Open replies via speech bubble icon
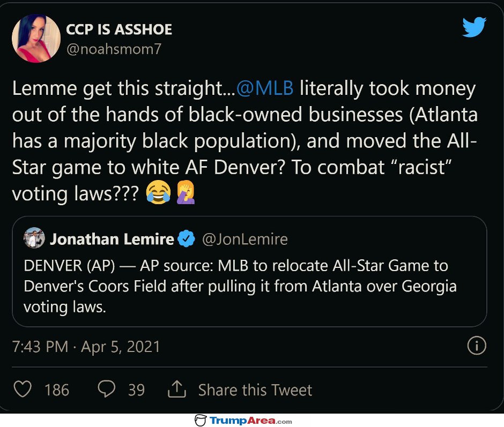This screenshot has height=427, width=504. 107,389
